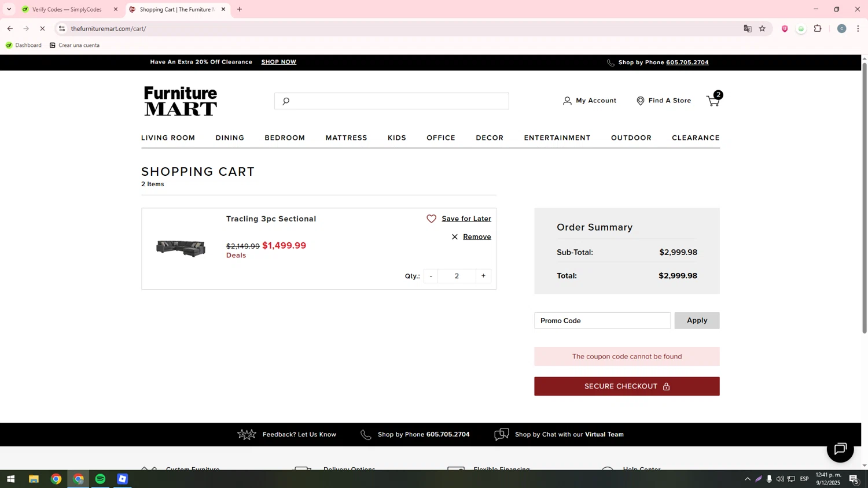Open the Kids menu
This screenshot has height=488, width=868.
(397, 138)
